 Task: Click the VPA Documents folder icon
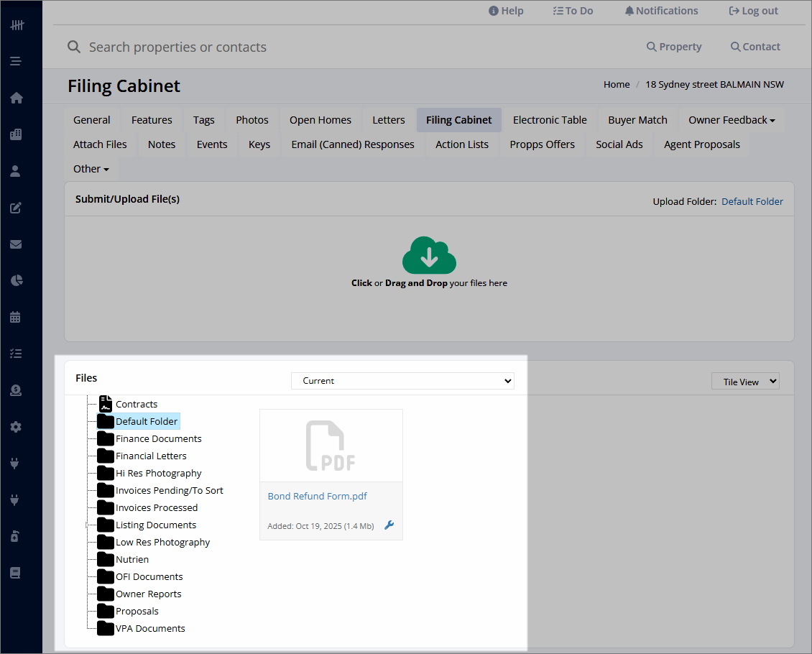coord(106,628)
